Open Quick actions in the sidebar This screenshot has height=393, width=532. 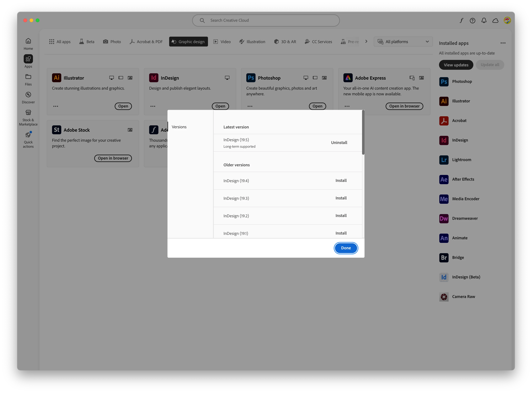[28, 140]
